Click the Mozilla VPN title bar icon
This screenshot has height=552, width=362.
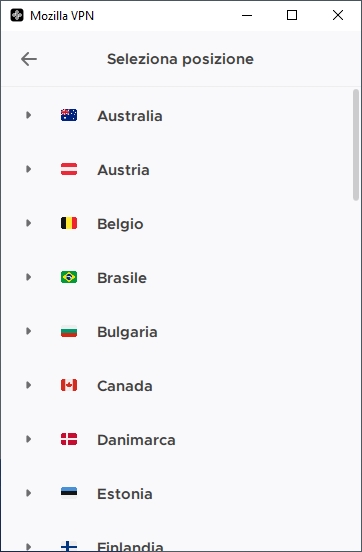[17, 15]
